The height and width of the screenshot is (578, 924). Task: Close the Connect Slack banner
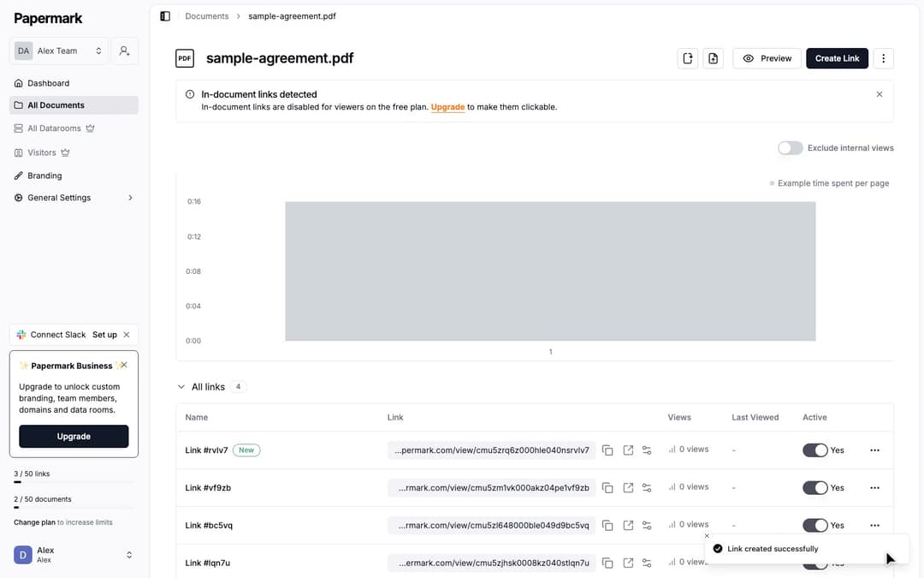(127, 335)
